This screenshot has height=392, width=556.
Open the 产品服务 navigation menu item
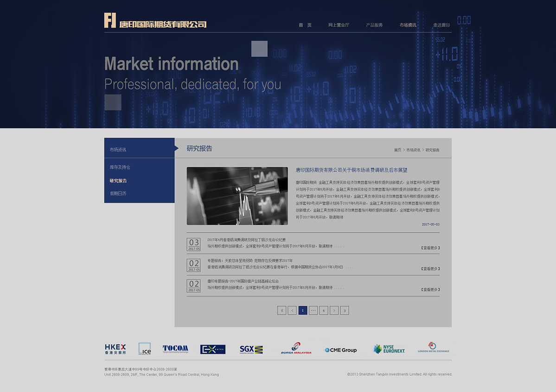374,25
